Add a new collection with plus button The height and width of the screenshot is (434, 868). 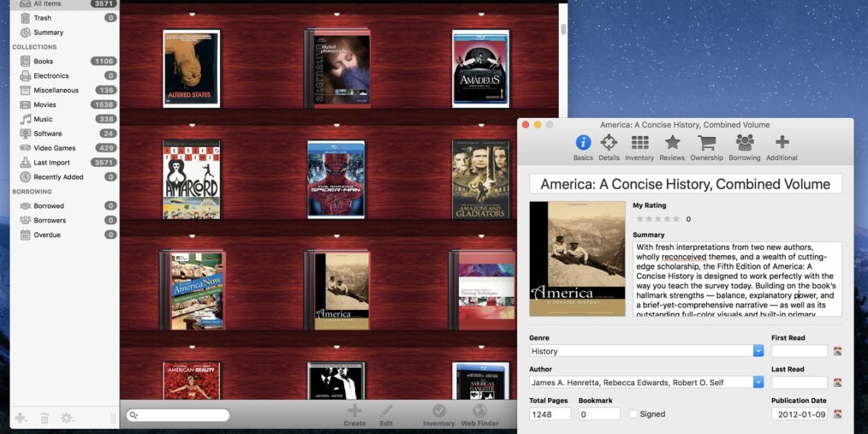21,418
